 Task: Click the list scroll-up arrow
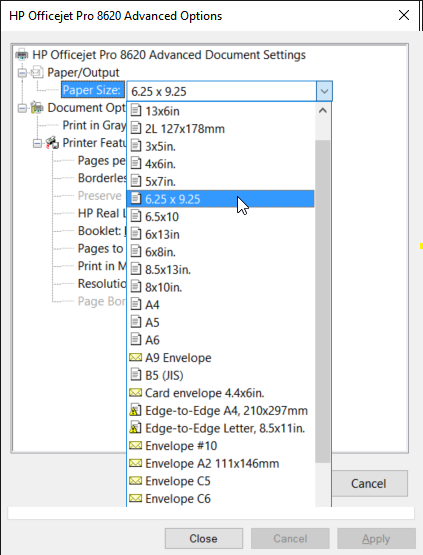pos(322,111)
